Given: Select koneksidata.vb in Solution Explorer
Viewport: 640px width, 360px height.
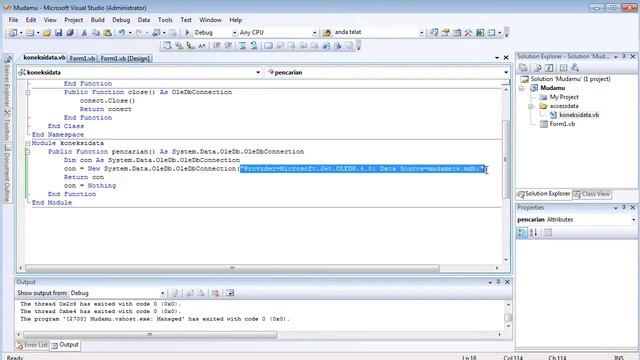Looking at the screenshot, I should click(579, 115).
